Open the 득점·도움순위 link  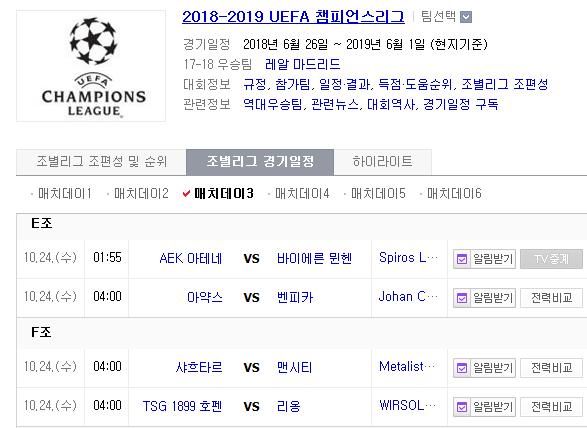pyautogui.click(x=416, y=84)
